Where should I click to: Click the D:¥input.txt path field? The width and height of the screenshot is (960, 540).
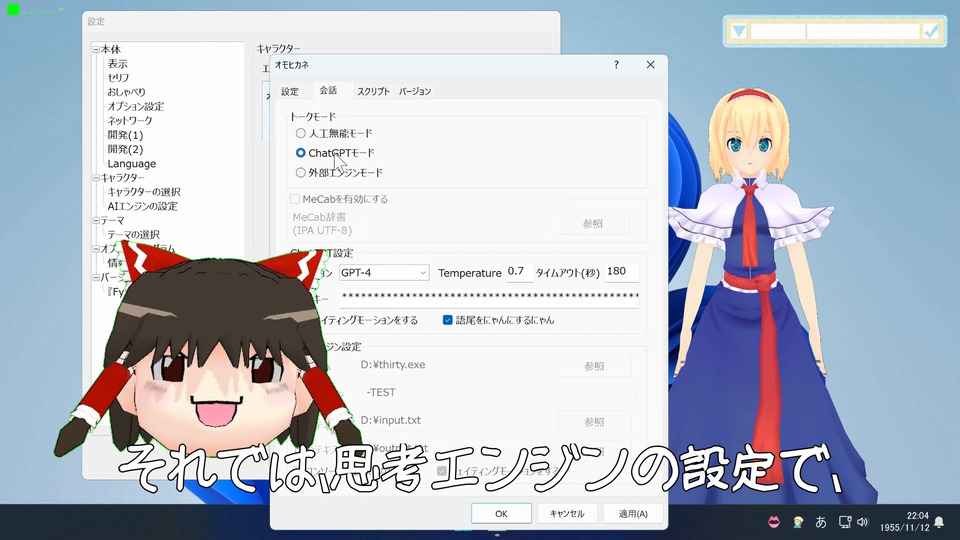click(x=453, y=421)
